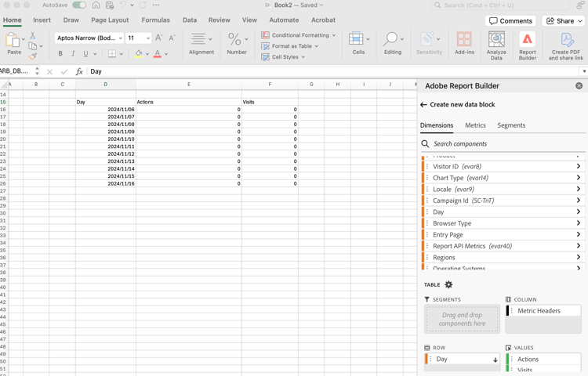The image size is (588, 376).
Task: Close the Adobe Report Builder panel
Action: click(x=579, y=85)
